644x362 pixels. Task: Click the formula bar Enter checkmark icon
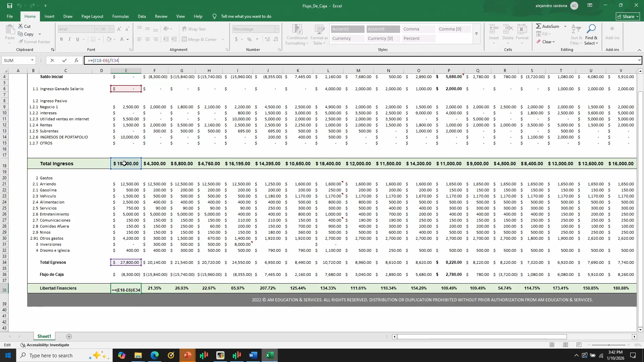(x=64, y=60)
